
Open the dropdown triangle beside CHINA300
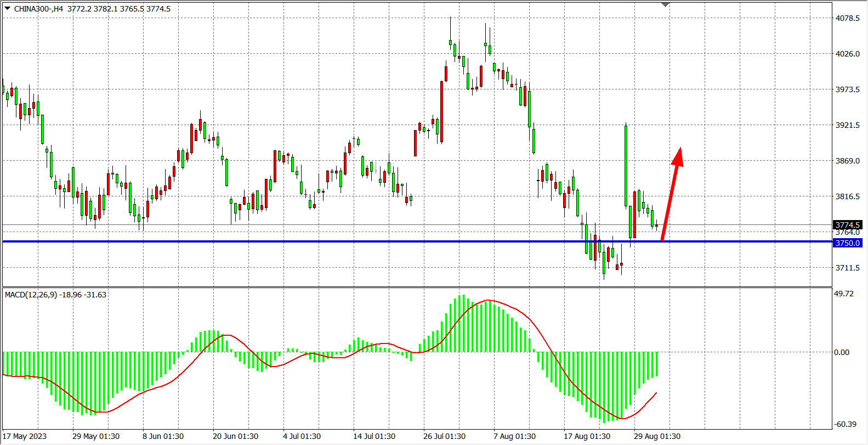tap(7, 8)
